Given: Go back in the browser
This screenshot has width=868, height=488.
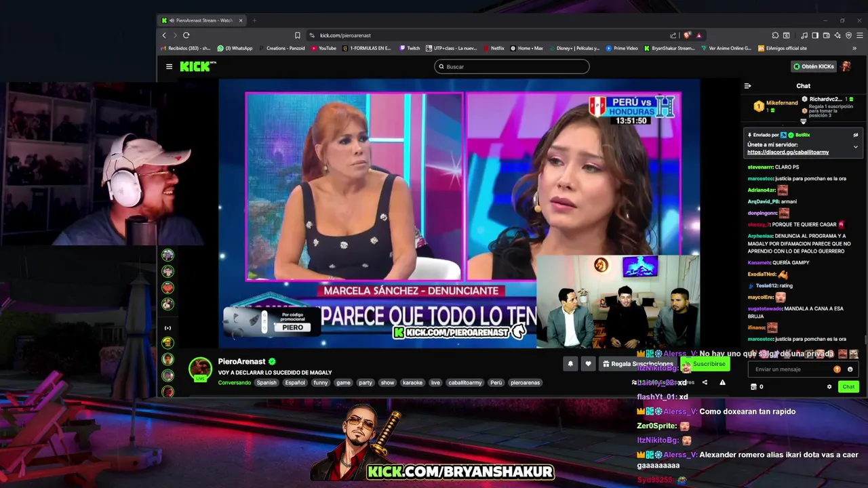Looking at the screenshot, I should pos(164,35).
